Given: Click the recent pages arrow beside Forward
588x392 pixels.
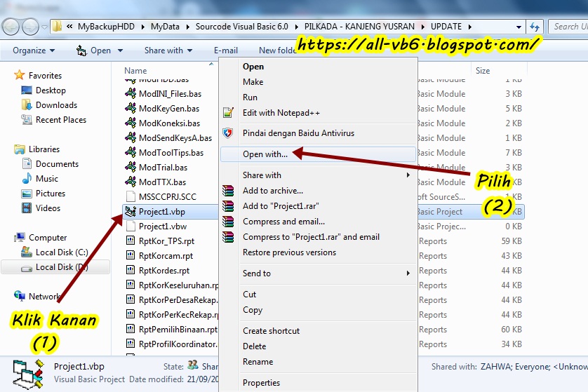Looking at the screenshot, I should click(x=44, y=27).
